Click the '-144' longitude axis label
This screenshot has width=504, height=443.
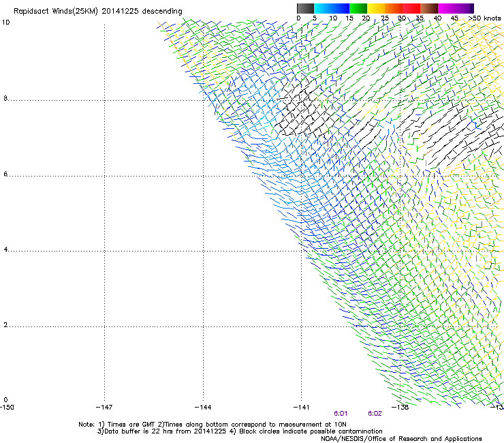click(x=203, y=408)
